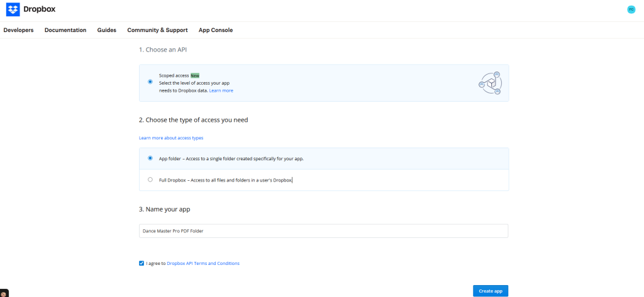Open Dropbox API Terms and Conditions link
This screenshot has height=297, width=644.
tap(203, 263)
